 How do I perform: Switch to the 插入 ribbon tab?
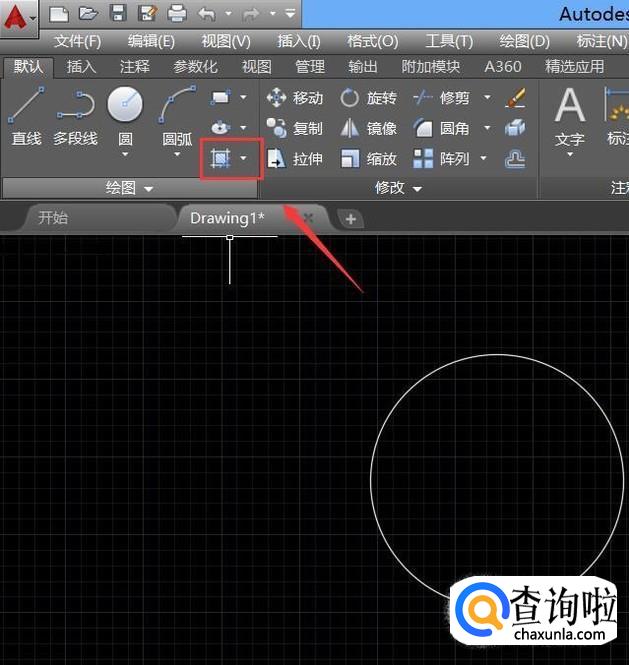tap(81, 66)
